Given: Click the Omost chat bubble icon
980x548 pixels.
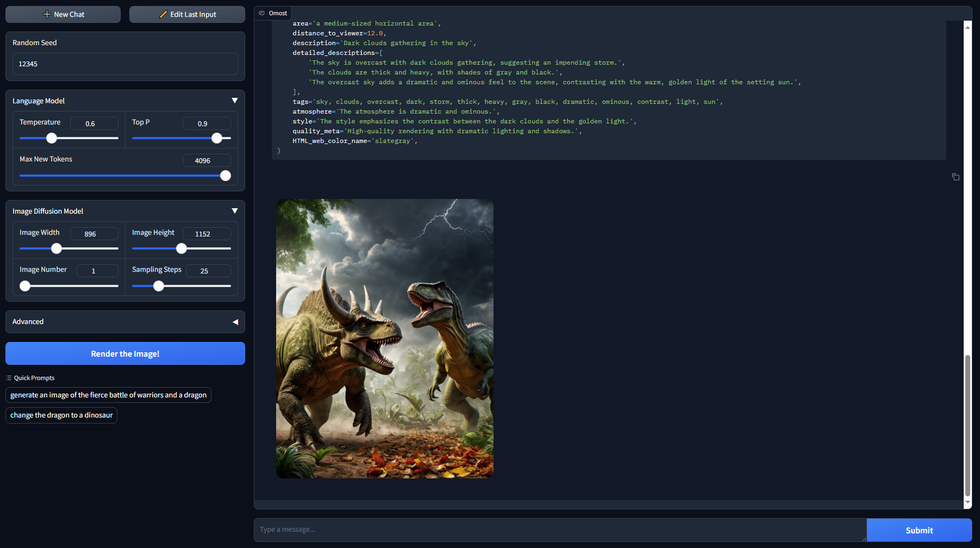Looking at the screenshot, I should point(262,13).
